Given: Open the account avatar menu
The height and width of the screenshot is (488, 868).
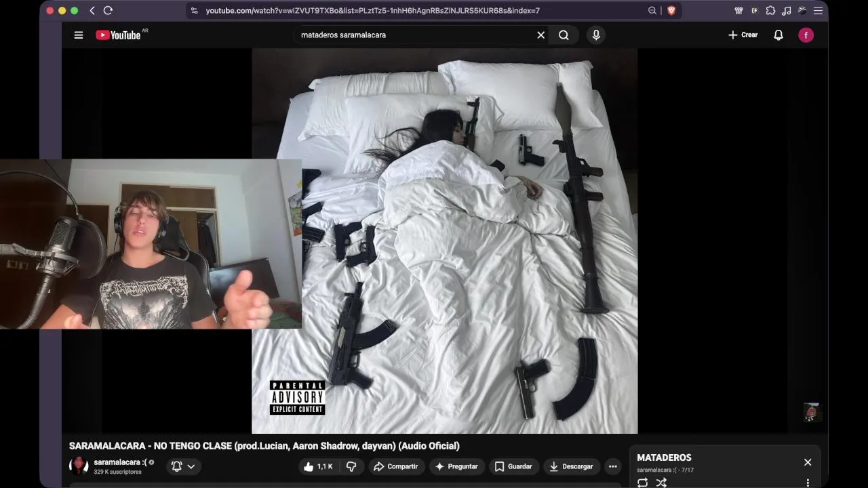Looking at the screenshot, I should [806, 35].
